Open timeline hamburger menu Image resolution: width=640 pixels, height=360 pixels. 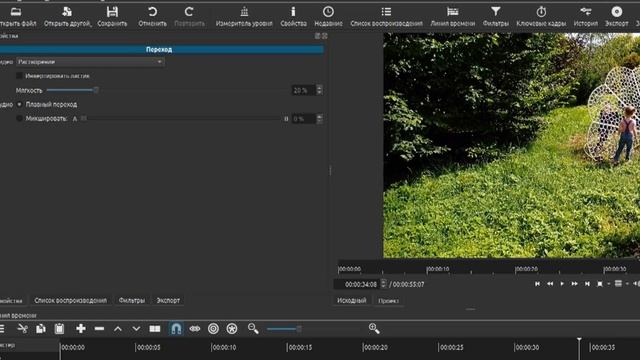tap(2, 329)
